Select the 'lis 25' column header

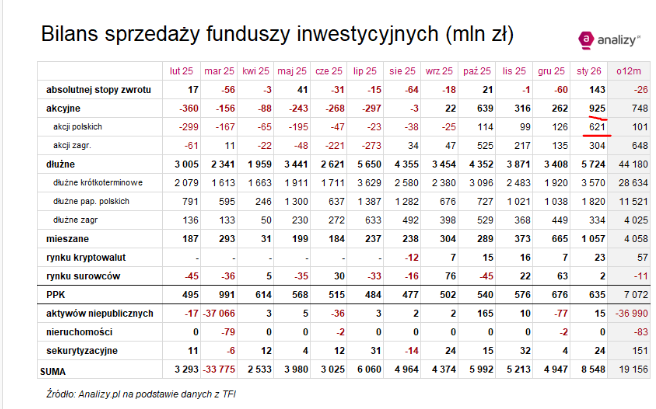[x=514, y=71]
